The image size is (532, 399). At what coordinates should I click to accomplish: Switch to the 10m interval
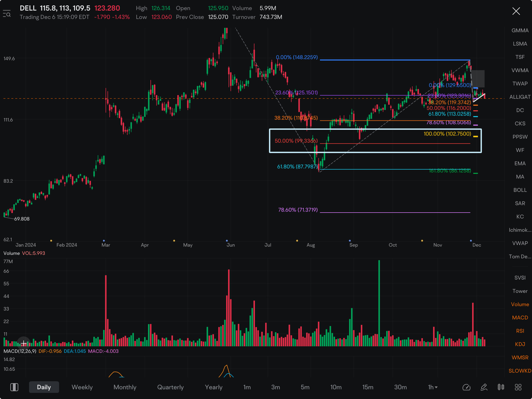336,387
